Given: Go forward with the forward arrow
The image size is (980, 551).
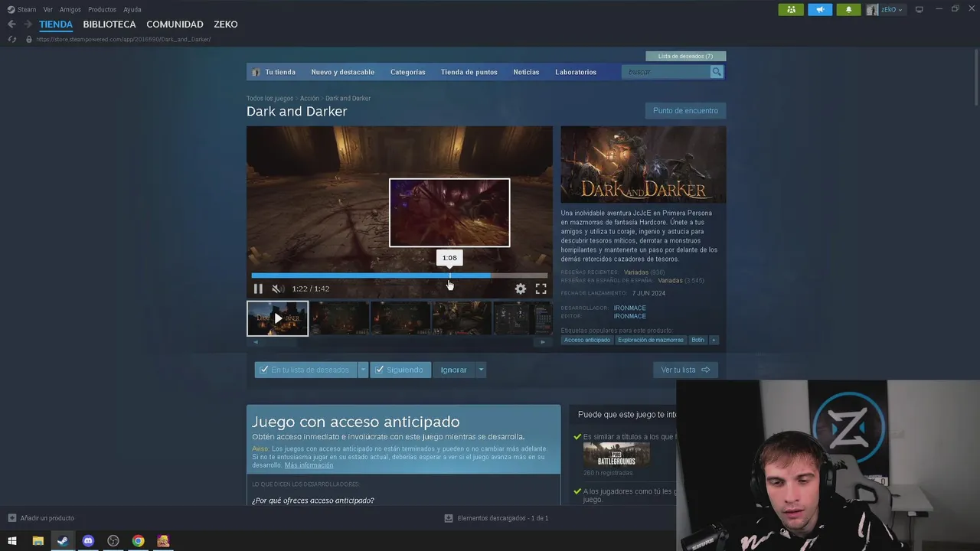Looking at the screenshot, I should point(28,24).
